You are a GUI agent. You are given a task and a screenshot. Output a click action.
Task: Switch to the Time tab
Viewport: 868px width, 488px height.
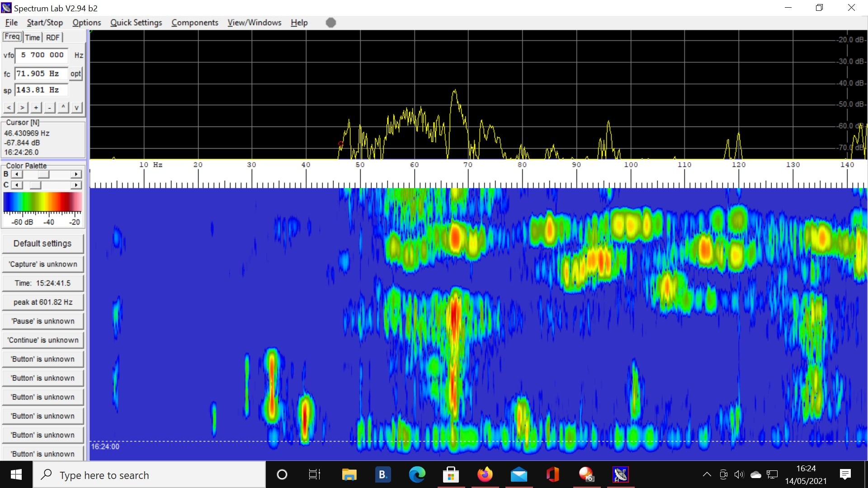click(x=33, y=38)
